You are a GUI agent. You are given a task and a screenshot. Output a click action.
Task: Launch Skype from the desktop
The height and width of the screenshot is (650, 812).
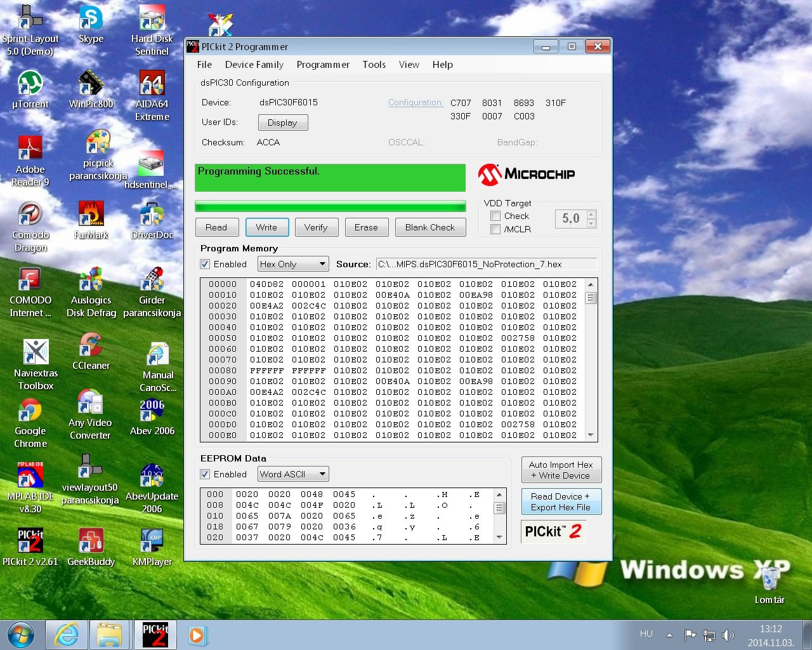tap(91, 24)
